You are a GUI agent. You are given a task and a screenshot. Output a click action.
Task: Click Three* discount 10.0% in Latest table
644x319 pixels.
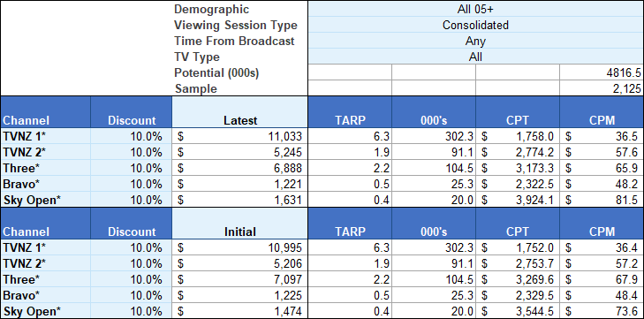pyautogui.click(x=131, y=168)
